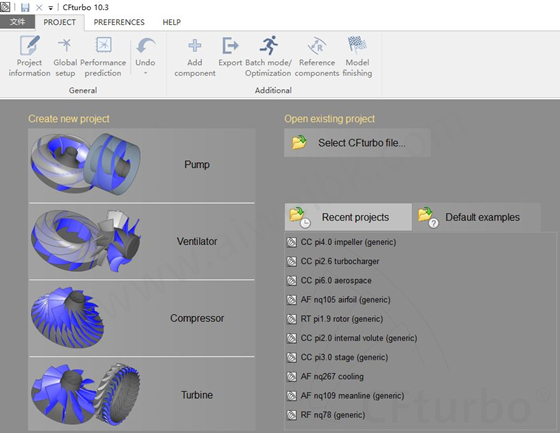Image resolution: width=560 pixels, height=433 pixels.
Task: Start Batch mode/Optimization
Action: click(x=268, y=56)
